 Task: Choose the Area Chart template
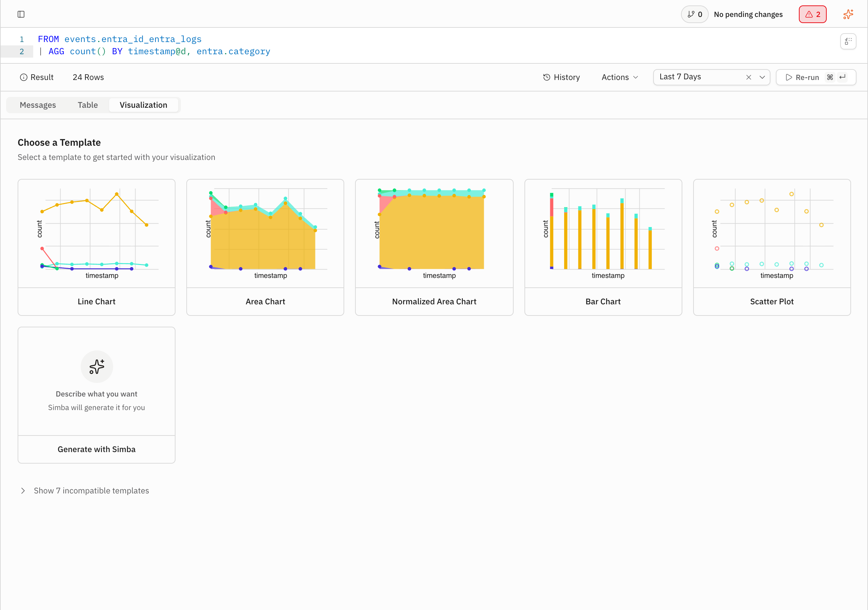265,247
